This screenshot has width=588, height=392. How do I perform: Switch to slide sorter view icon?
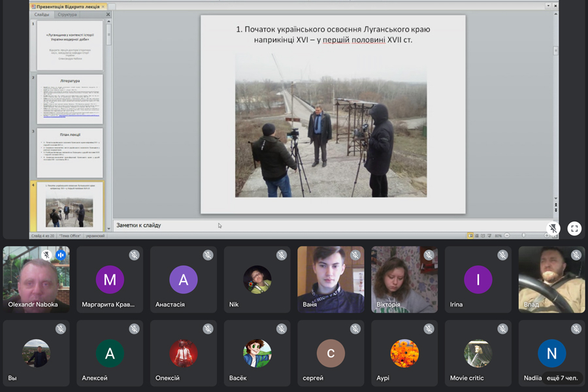click(476, 235)
